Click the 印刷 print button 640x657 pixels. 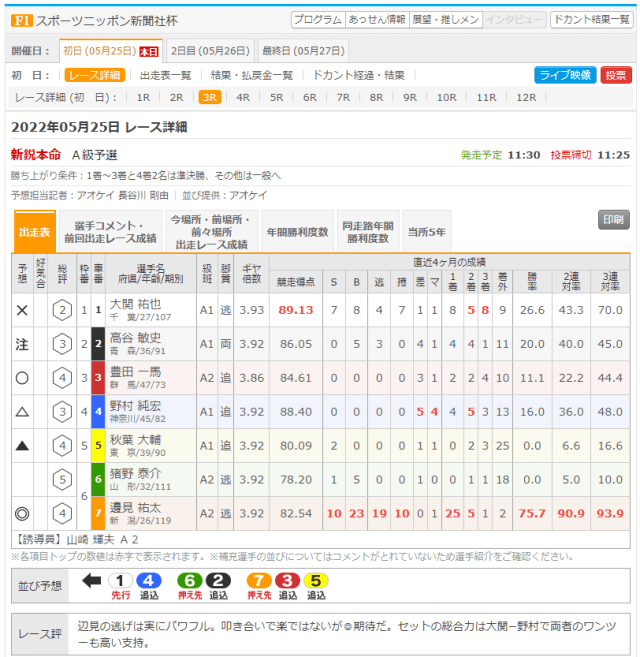click(614, 220)
